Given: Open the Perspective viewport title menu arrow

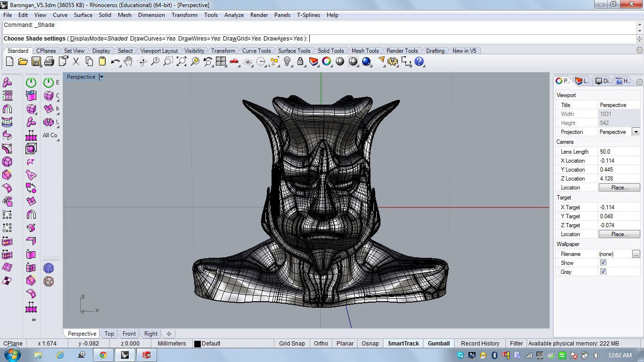Looking at the screenshot, I should (101, 77).
